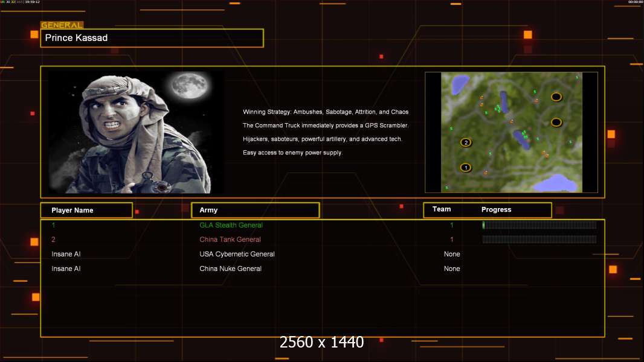Click loading progress bar of China Tank General
This screenshot has width=644, height=362.
(539, 240)
